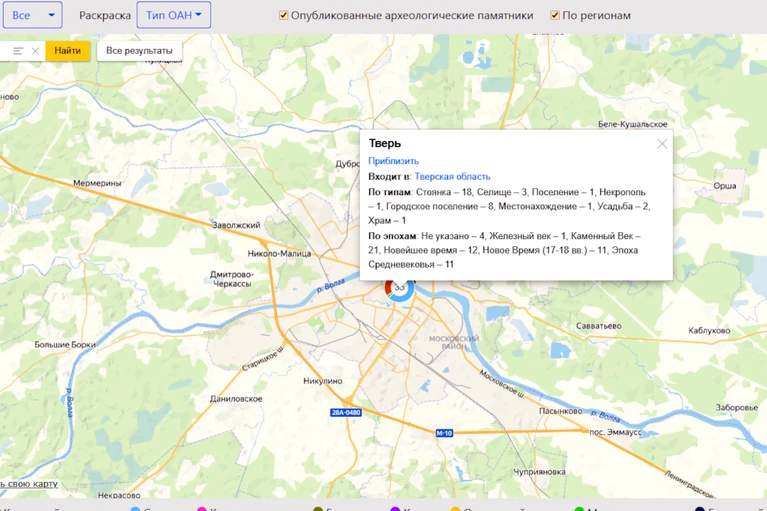Click the свою карту link
The image size is (767, 511).
32,484
